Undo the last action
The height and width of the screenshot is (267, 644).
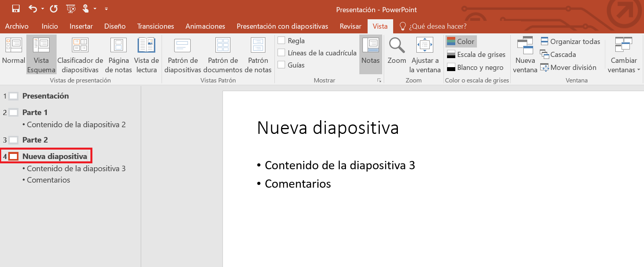coord(33,9)
